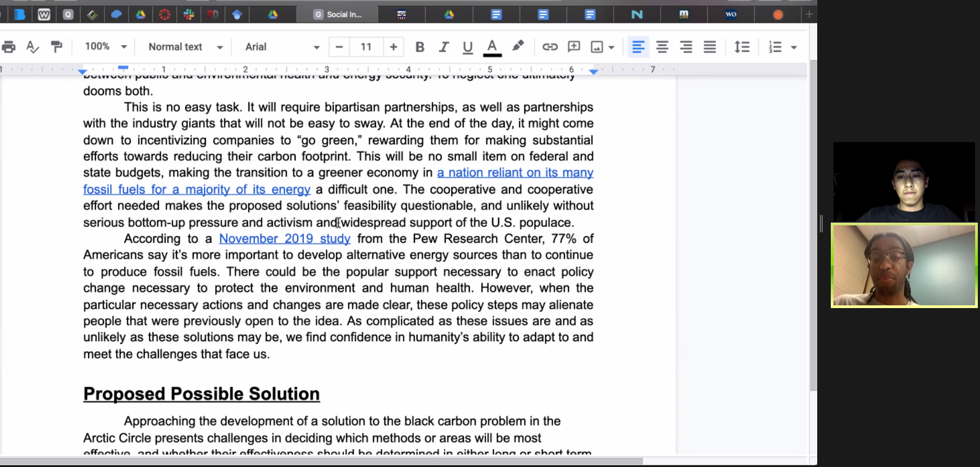Click the Print icon in toolbar
The width and height of the screenshot is (980, 467).
point(9,47)
